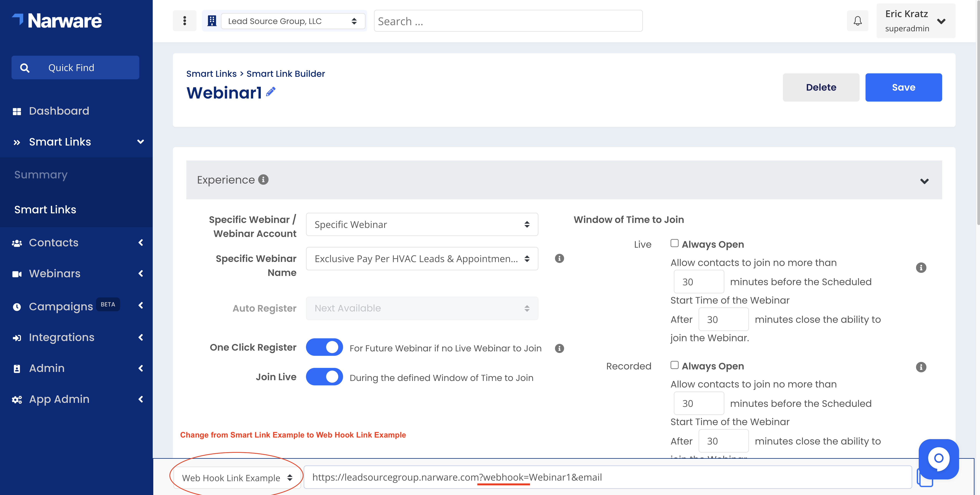The image size is (980, 495).
Task: Open the Eric Kratz user menu
Action: click(x=916, y=21)
